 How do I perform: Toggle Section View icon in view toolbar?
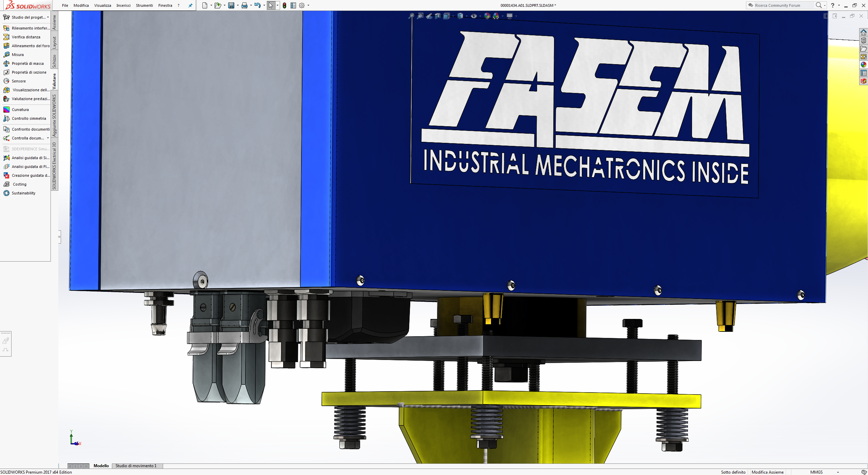click(438, 16)
